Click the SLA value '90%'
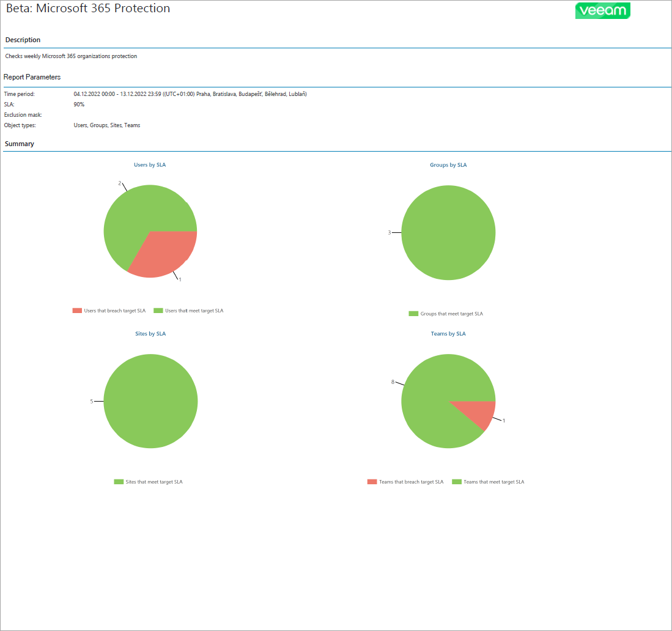Screen dimensions: 672x631 coord(79,104)
